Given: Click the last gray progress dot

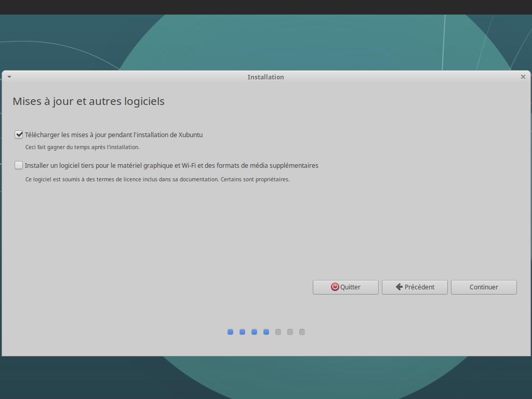Looking at the screenshot, I should tap(302, 332).
